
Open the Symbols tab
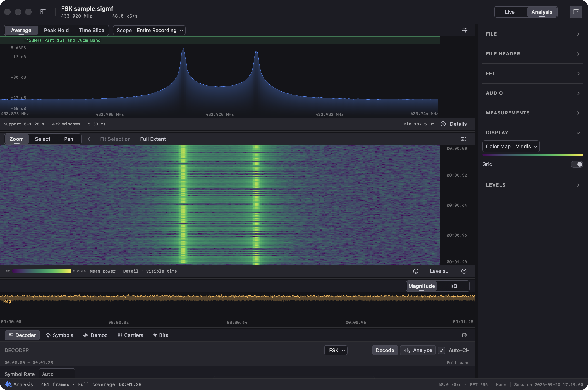click(x=59, y=335)
